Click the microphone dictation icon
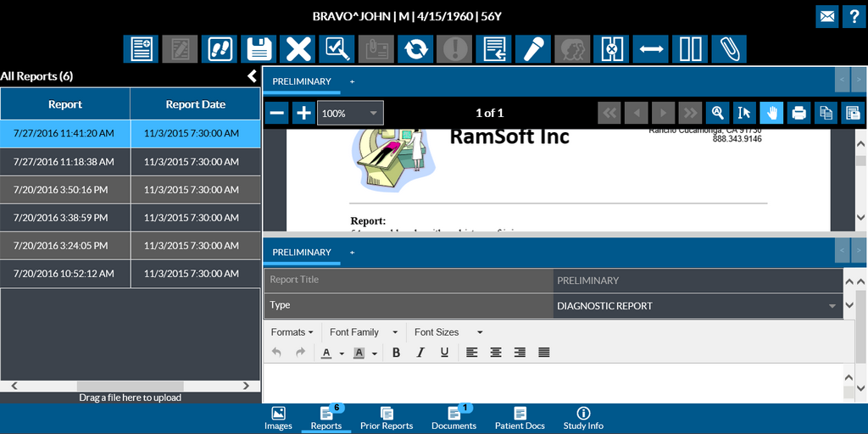The width and height of the screenshot is (868, 434). pyautogui.click(x=533, y=49)
